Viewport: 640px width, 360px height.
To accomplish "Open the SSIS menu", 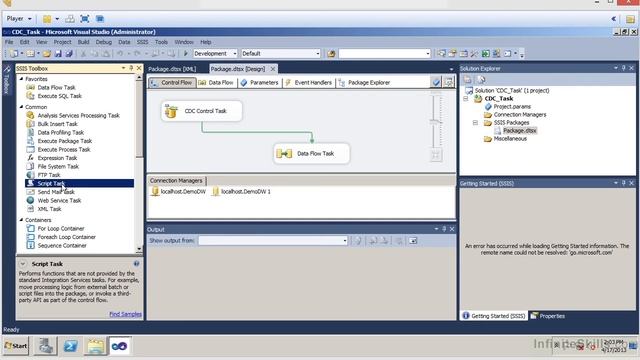I will coord(142,42).
